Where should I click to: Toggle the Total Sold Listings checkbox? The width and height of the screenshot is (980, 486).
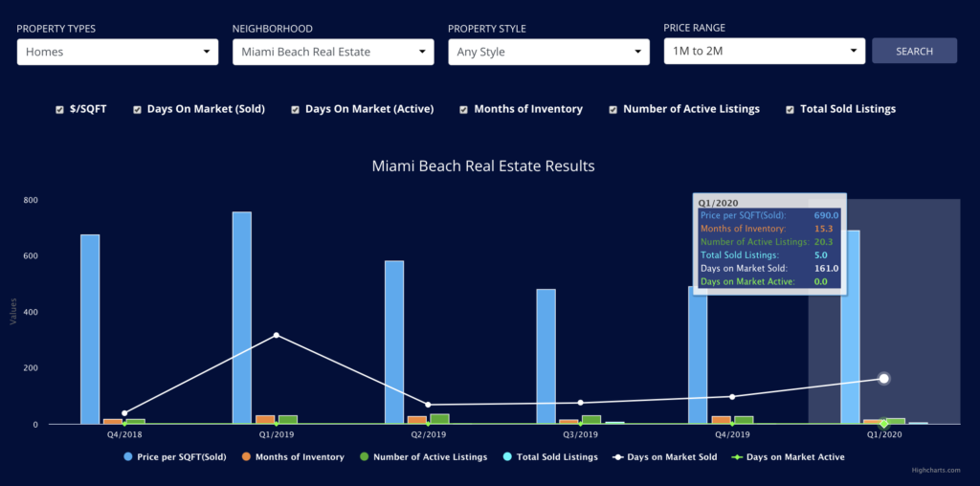[790, 109]
